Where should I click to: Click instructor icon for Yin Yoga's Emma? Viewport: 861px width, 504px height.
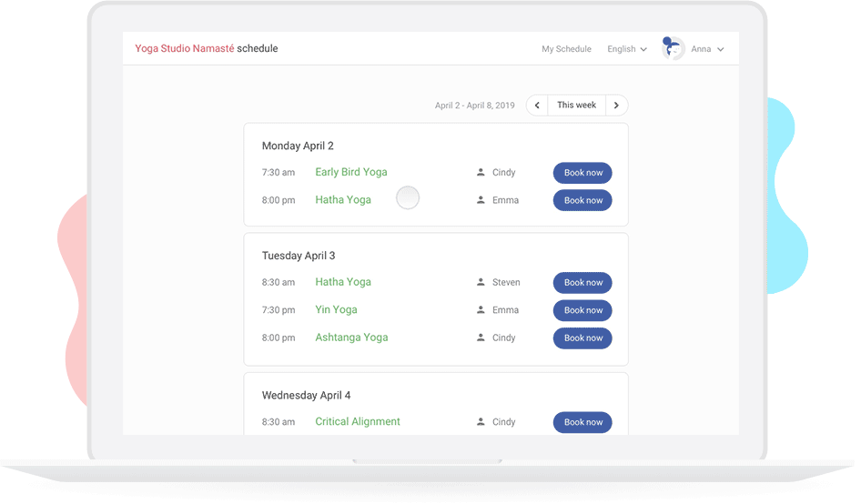481,310
